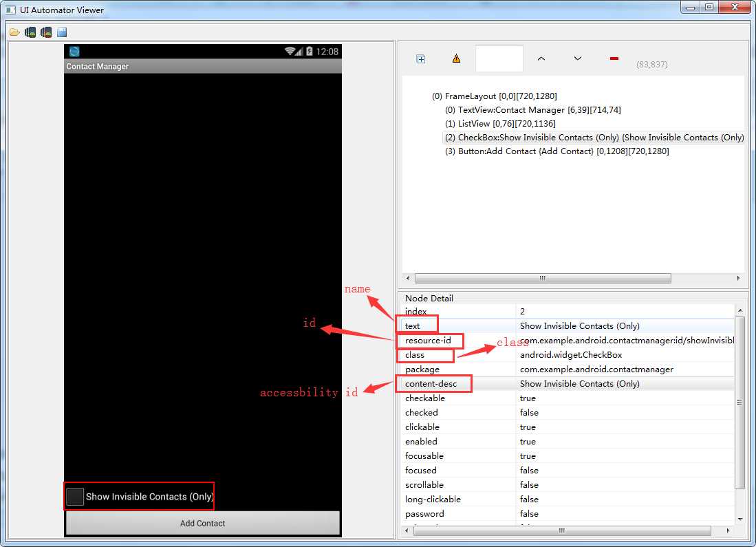Viewport: 756px width, 547px height.
Task: Tick the Show Invisible Contacts checkbox in preview
Action: [75, 496]
